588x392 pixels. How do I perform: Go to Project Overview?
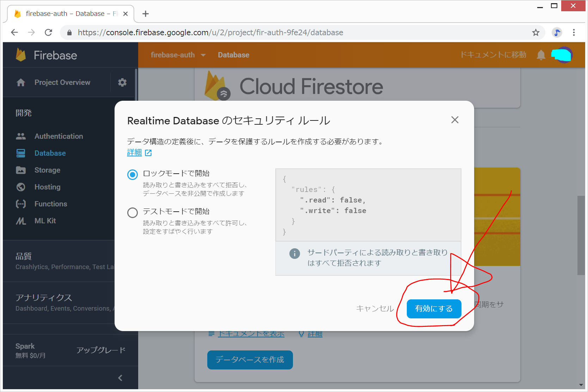click(x=62, y=82)
